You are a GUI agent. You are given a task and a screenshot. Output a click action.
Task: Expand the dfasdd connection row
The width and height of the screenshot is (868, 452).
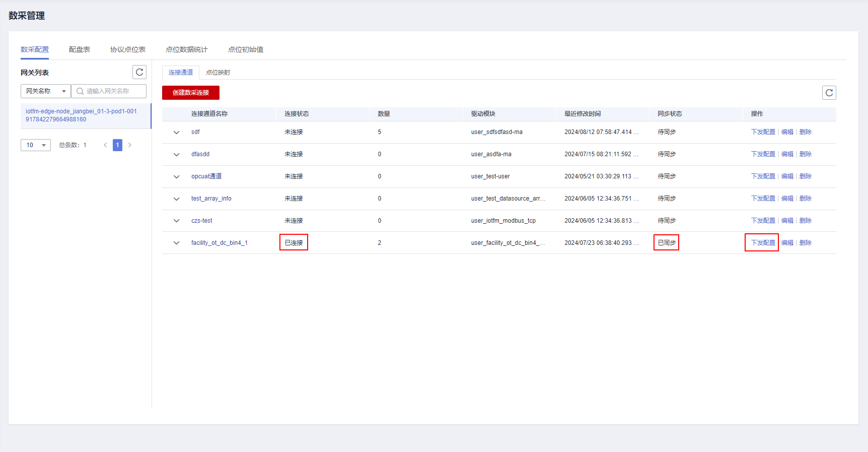click(x=176, y=154)
